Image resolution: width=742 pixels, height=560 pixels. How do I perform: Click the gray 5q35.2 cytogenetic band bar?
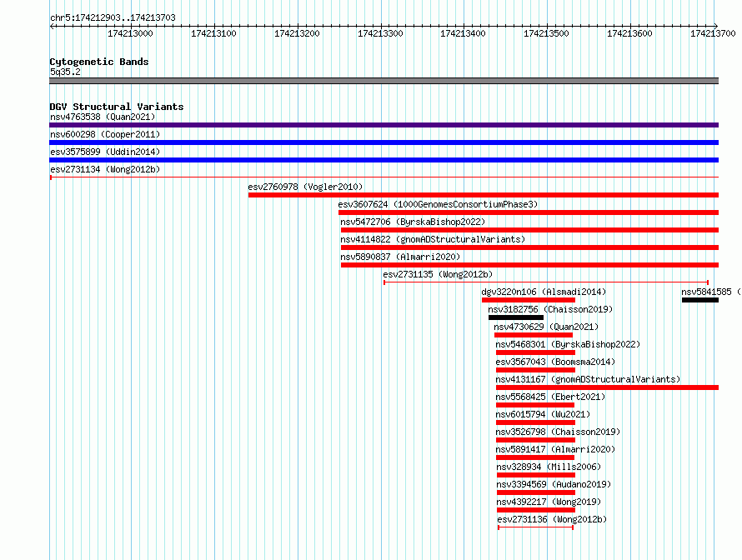384,81
